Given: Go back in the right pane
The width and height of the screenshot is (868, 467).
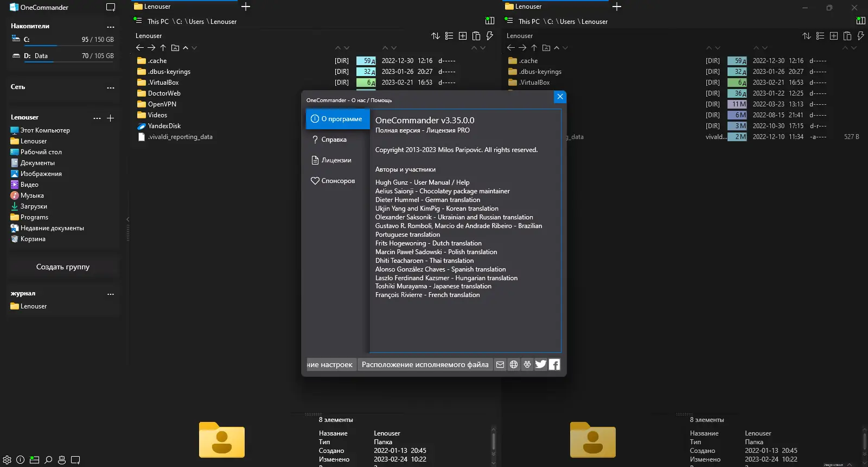Looking at the screenshot, I should point(511,48).
